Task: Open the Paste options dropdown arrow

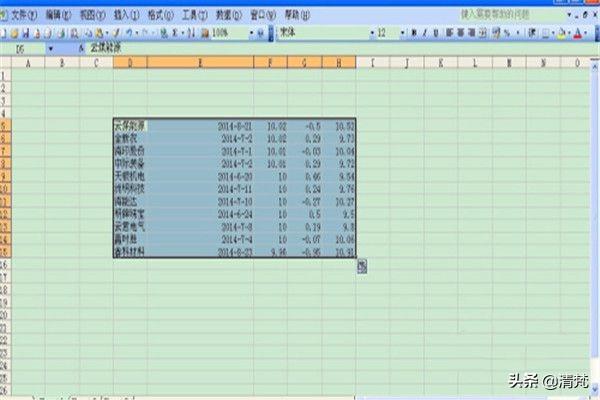Action: pyautogui.click(x=107, y=33)
